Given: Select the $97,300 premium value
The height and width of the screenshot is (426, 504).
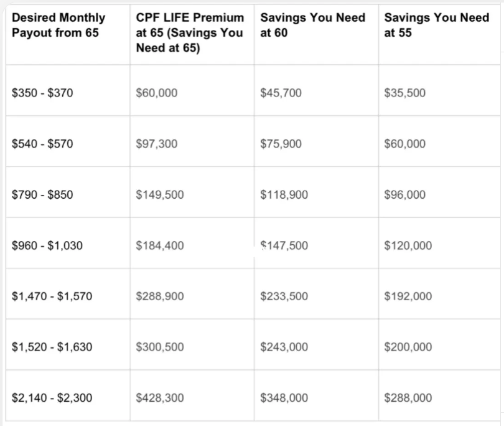Looking at the screenshot, I should pos(156,144).
